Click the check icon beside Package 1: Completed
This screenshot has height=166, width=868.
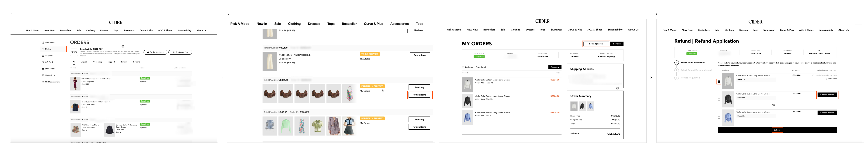463,67
